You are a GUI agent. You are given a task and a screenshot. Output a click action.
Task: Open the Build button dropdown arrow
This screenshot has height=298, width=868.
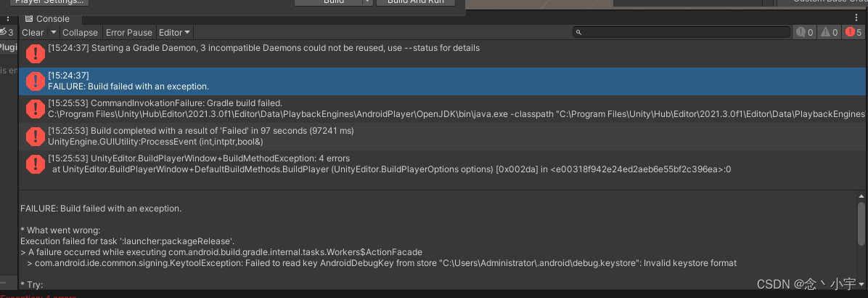pos(367,2)
